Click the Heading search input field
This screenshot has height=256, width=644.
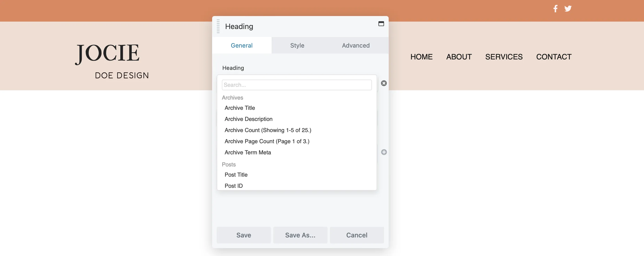click(x=297, y=84)
